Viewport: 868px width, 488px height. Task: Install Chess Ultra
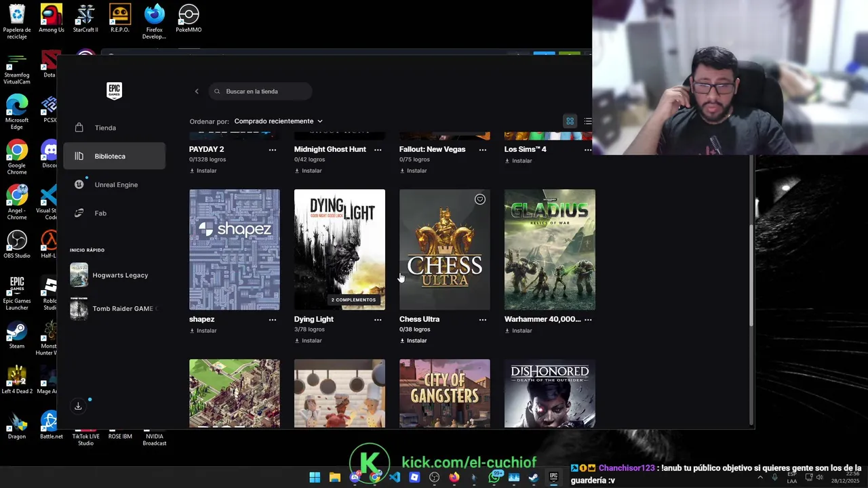tap(413, 341)
